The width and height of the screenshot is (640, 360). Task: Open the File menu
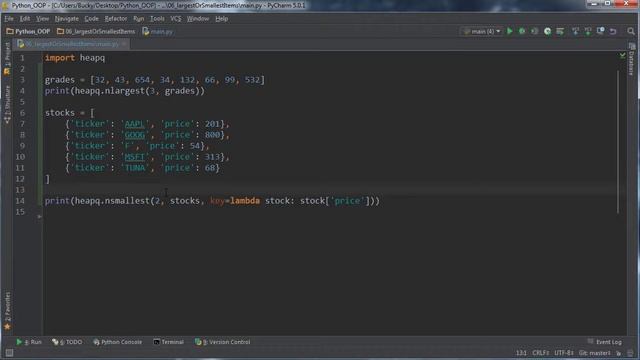pos(9,19)
